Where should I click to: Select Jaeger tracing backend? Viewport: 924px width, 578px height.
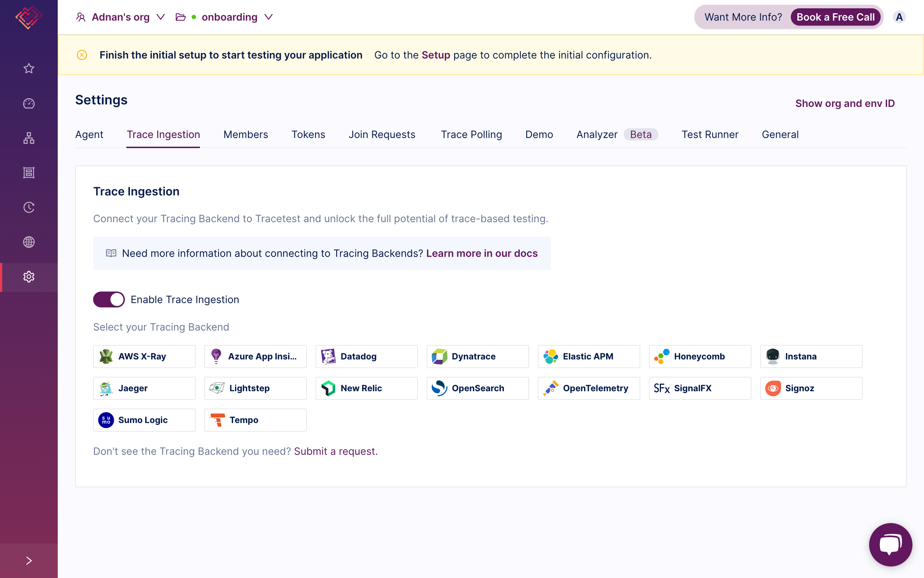tap(144, 388)
